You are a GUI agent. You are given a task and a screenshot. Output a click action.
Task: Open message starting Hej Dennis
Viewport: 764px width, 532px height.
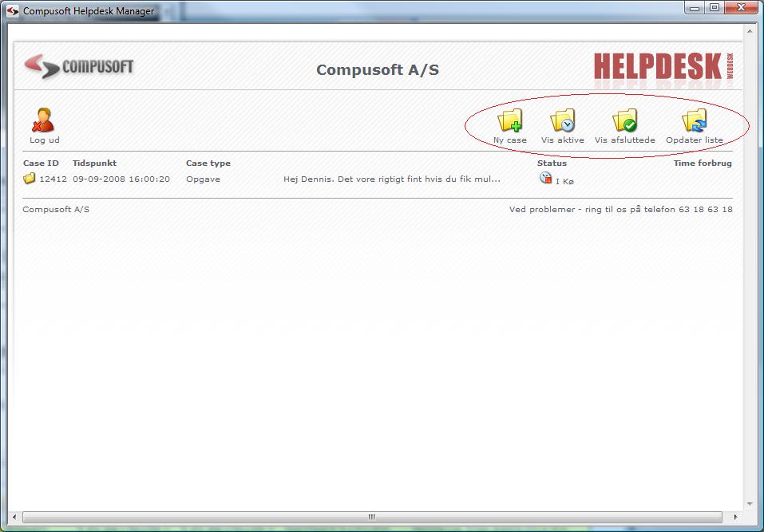point(392,179)
